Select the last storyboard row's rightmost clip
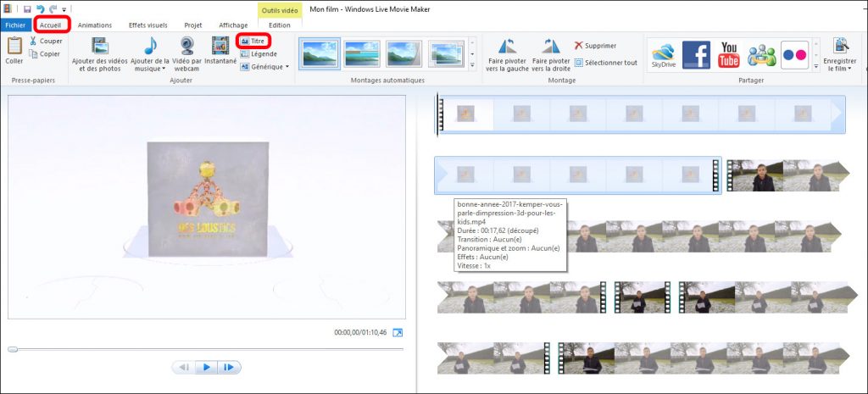Image resolution: width=868 pixels, height=394 pixels. (703, 358)
